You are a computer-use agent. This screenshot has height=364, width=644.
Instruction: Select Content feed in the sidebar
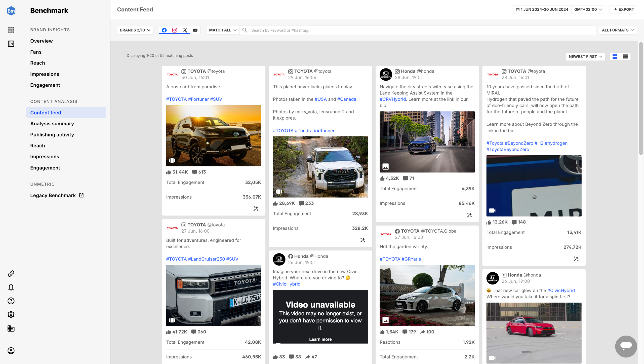pyautogui.click(x=66, y=113)
